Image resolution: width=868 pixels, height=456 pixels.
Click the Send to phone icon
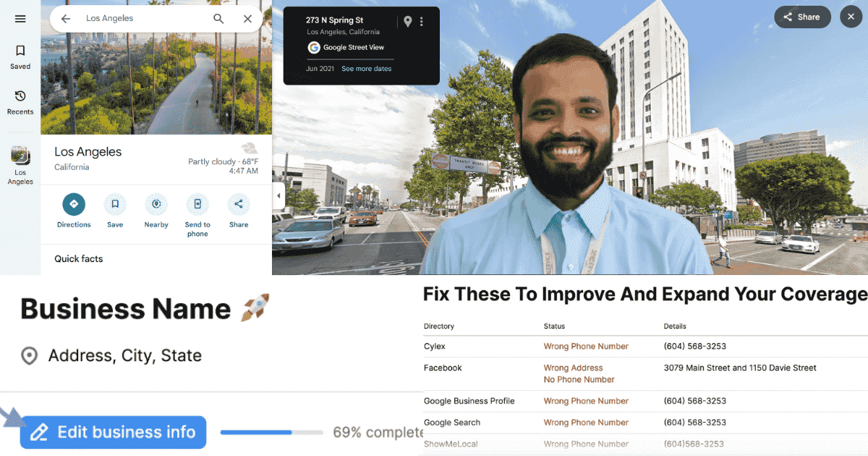[197, 204]
